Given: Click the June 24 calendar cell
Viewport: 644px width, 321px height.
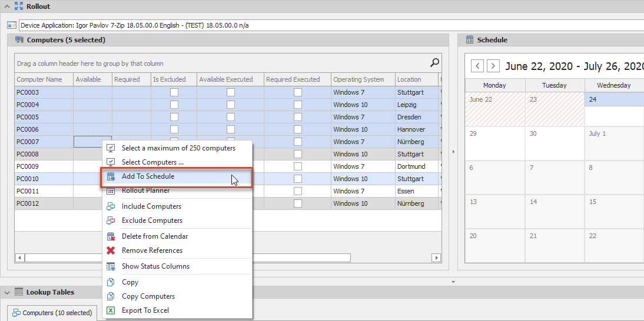Looking at the screenshot, I should (x=615, y=109).
